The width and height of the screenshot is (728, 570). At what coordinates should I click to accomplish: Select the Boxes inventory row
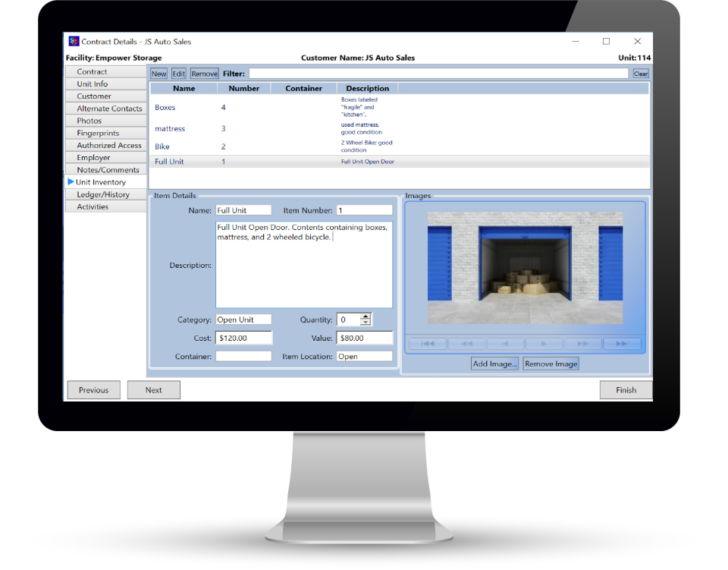coord(400,107)
